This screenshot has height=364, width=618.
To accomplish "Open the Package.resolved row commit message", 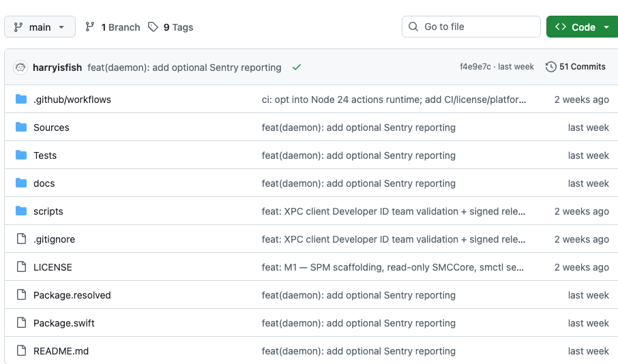I will (359, 295).
